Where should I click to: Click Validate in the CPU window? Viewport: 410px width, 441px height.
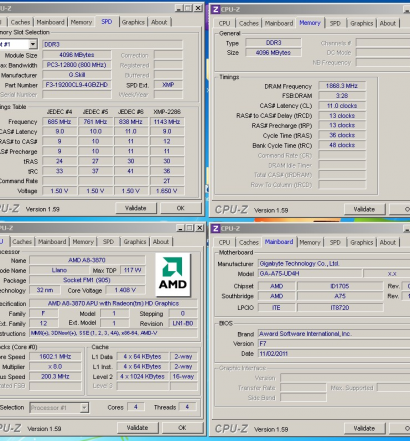[x=137, y=428]
